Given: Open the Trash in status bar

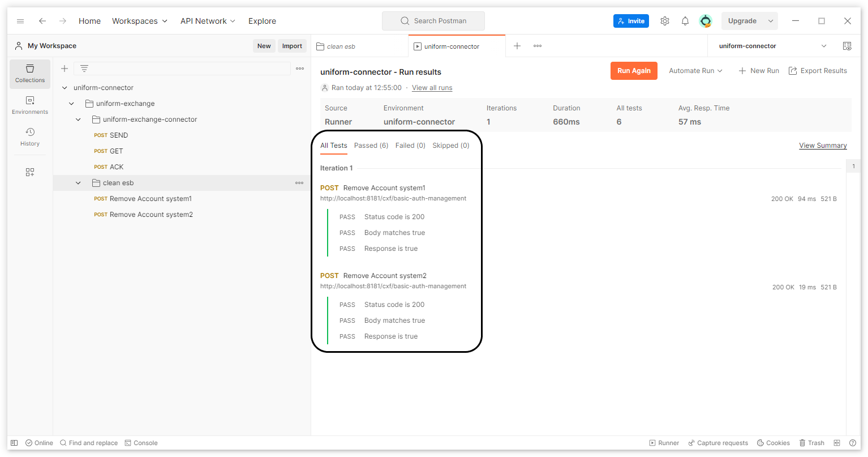Looking at the screenshot, I should click(811, 443).
